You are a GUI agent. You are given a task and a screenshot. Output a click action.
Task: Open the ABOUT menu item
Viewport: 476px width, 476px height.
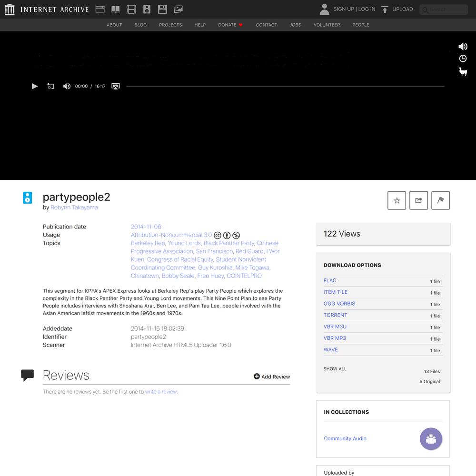pos(114,25)
